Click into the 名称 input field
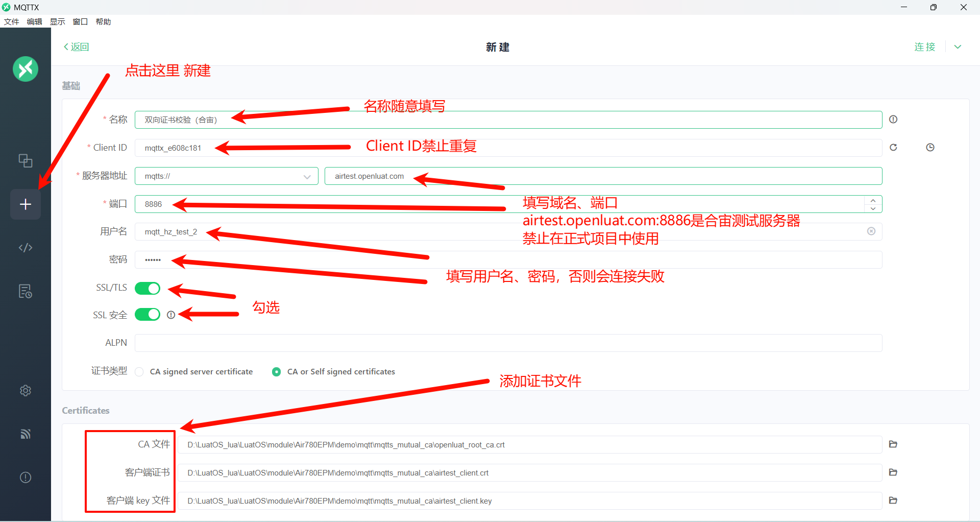The image size is (980, 522). click(508, 120)
